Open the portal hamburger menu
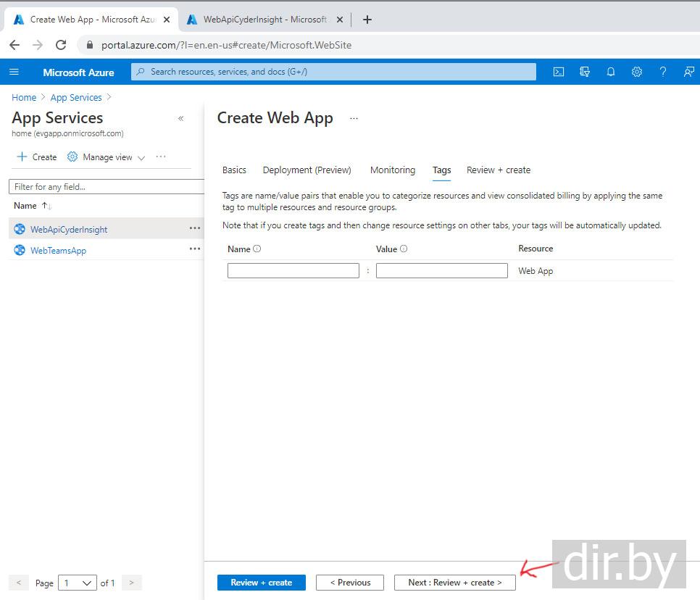 [x=14, y=72]
